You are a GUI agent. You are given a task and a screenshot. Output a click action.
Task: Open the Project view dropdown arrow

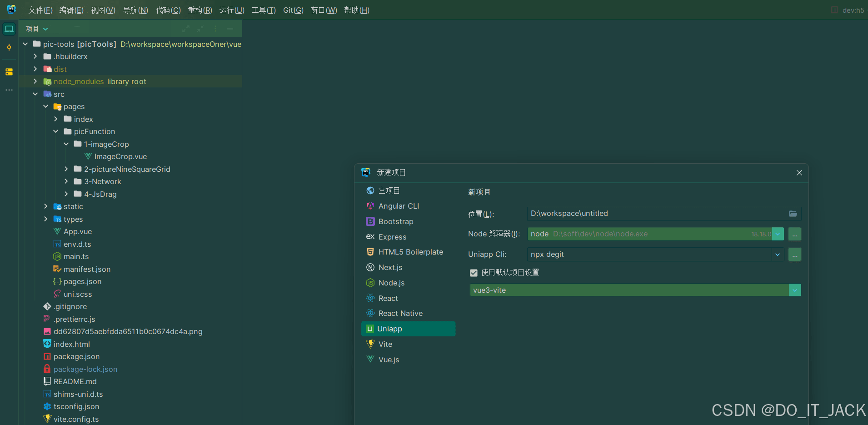point(45,29)
